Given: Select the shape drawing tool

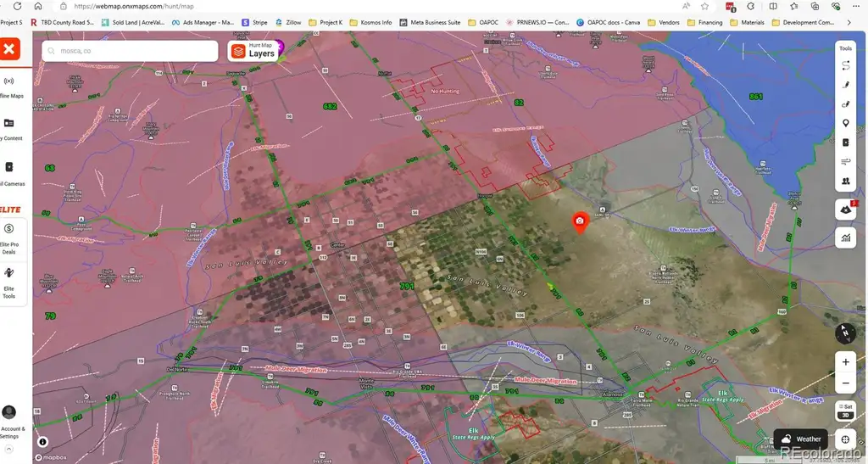Looking at the screenshot, I should [845, 104].
